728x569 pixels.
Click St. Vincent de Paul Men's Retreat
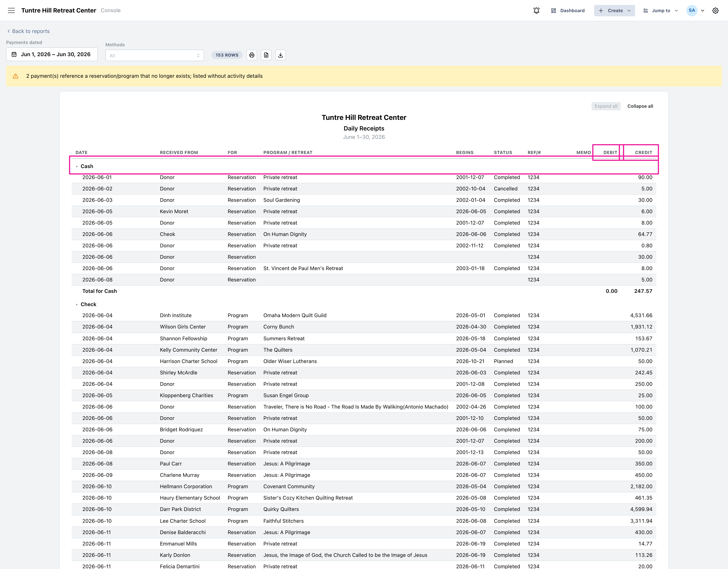pyautogui.click(x=303, y=269)
